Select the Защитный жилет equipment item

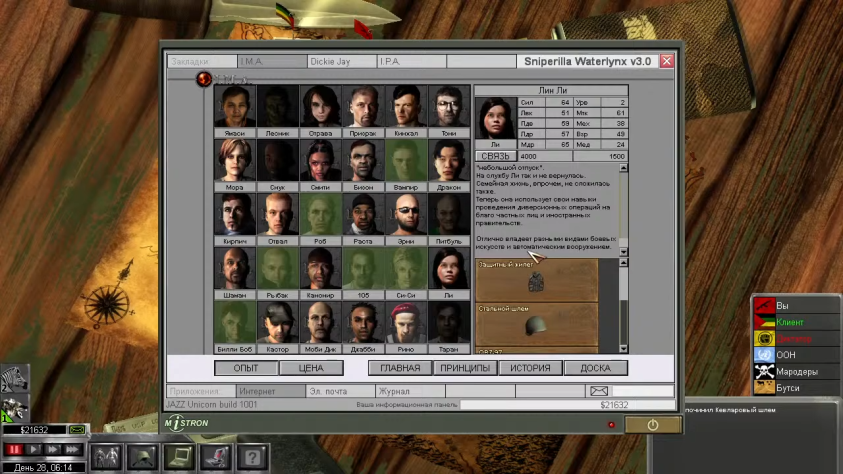pyautogui.click(x=537, y=281)
